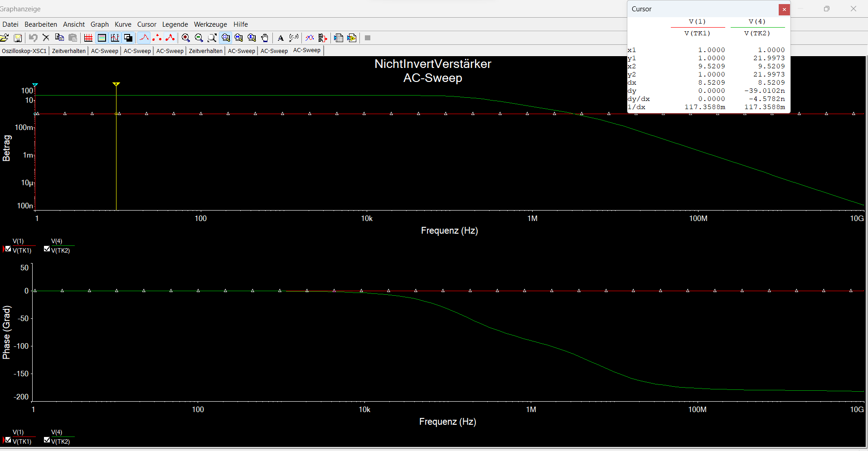Click the zoom out magnifier icon
Screen dimensions: 868x451
[x=199, y=38]
